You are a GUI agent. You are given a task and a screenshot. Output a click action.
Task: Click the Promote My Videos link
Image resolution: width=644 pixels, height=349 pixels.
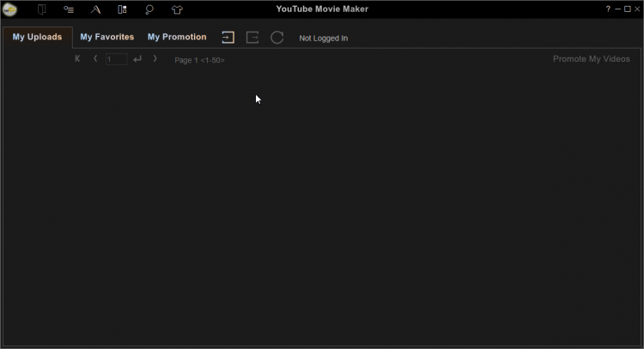591,59
